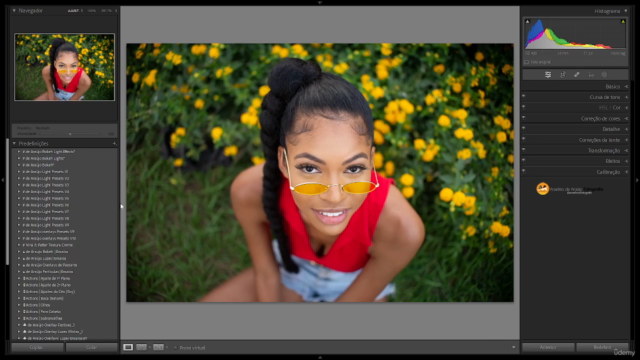Click the left panel vertical scrollbar
The image size is (640, 360).
point(7,202)
